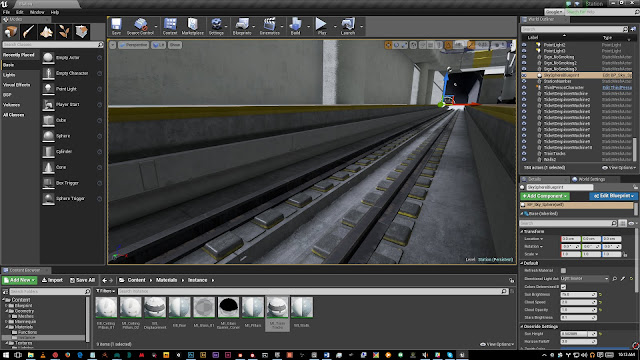Select the Place mode icon
Image resolution: width=640 pixels, height=360 pixels.
11,31
